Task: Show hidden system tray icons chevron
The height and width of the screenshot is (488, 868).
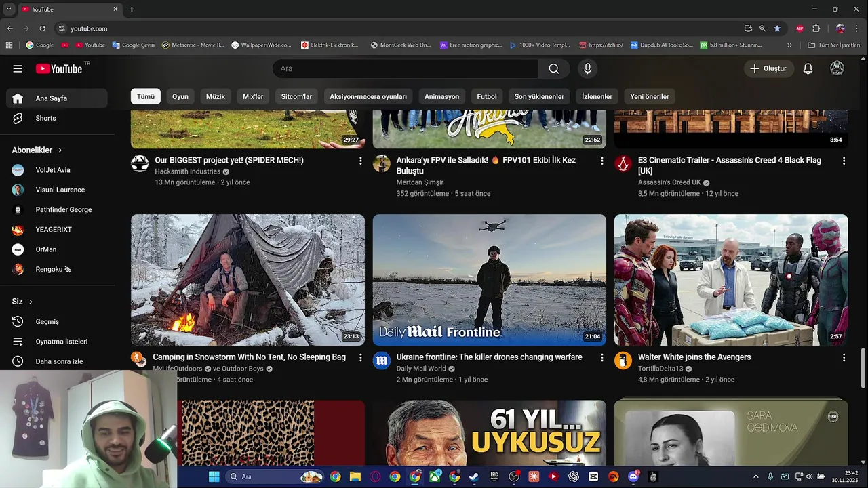Action: [x=755, y=476]
